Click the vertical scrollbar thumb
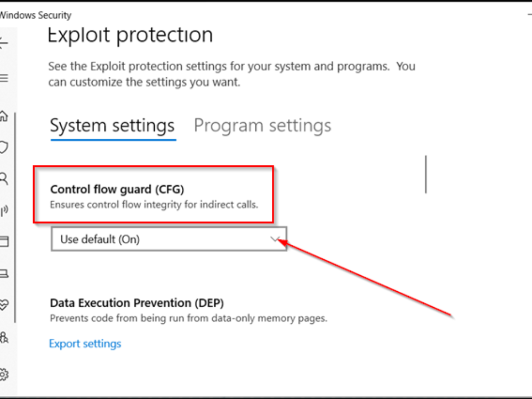 coord(426,174)
